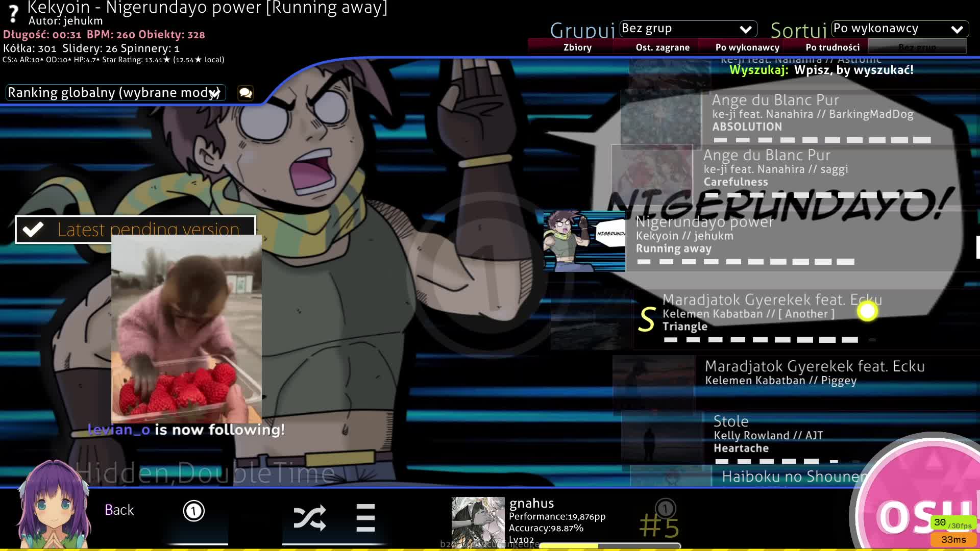Click the Autor: jehukm text
This screenshot has height=551, width=980.
[x=65, y=21]
